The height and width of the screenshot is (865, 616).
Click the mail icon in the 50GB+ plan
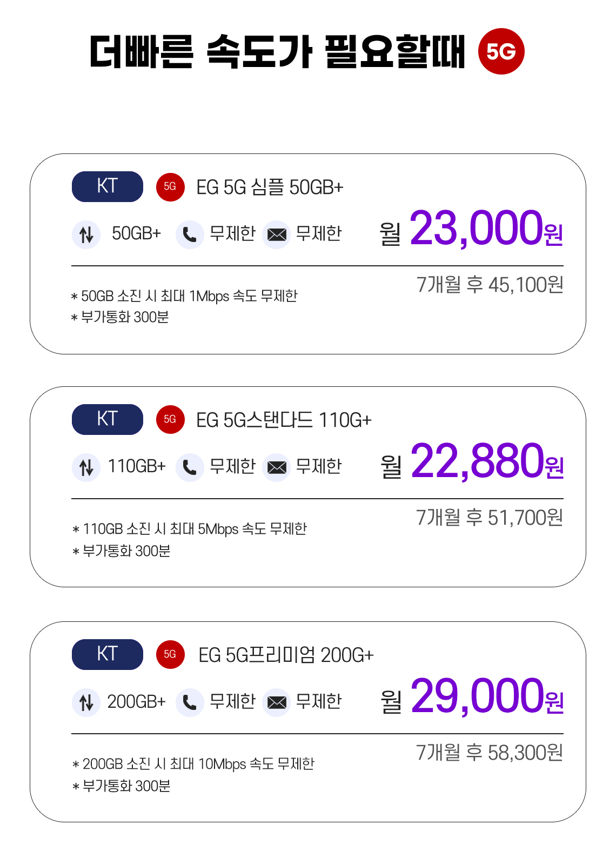[x=277, y=234]
